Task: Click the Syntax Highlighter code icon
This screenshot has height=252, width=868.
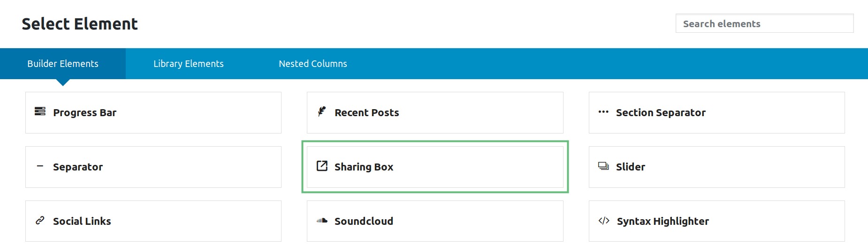Action: pyautogui.click(x=604, y=221)
